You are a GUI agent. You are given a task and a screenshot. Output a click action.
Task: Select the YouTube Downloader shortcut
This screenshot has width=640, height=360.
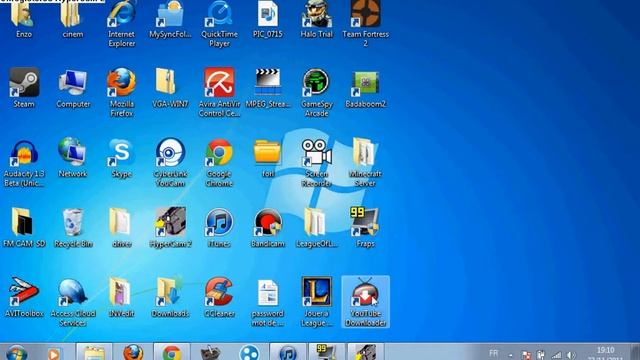click(x=365, y=302)
